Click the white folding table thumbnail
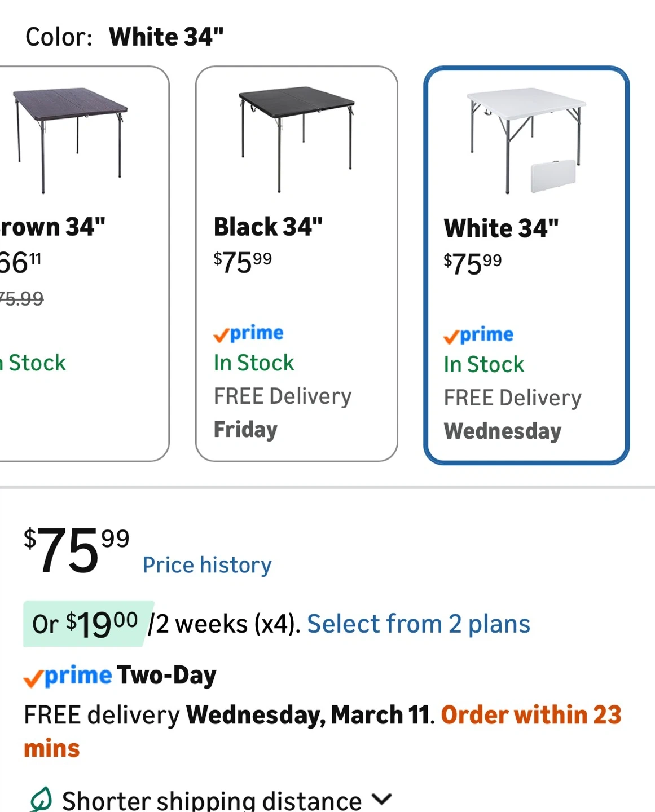 526,141
